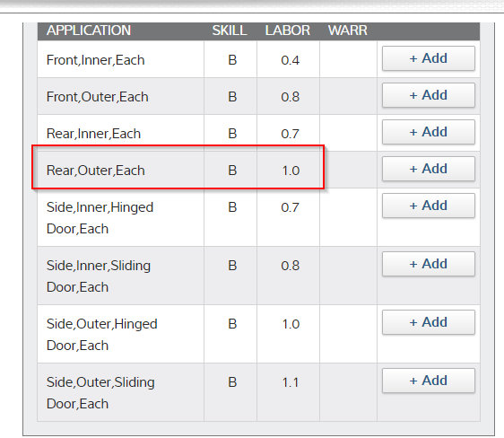The width and height of the screenshot is (504, 438).
Task: Add Side,Inner,Sliding Door,Each item
Action: click(x=428, y=264)
